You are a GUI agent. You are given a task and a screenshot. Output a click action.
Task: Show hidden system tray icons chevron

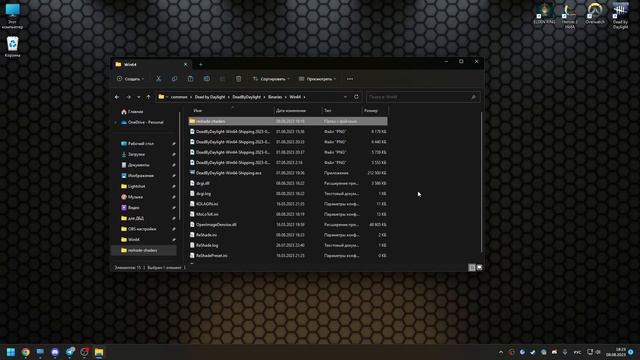[x=501, y=352]
